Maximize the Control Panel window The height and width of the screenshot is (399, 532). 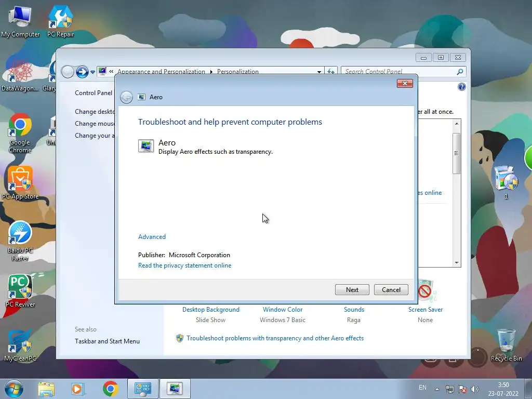[x=441, y=57]
